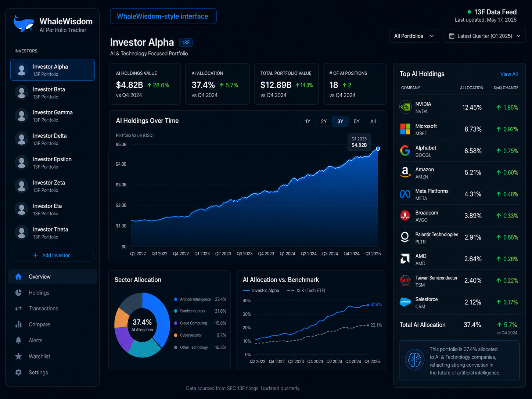Click the QoQ CHANGE column header
Image resolution: width=532 pixels, height=399 pixels.
[506, 88]
